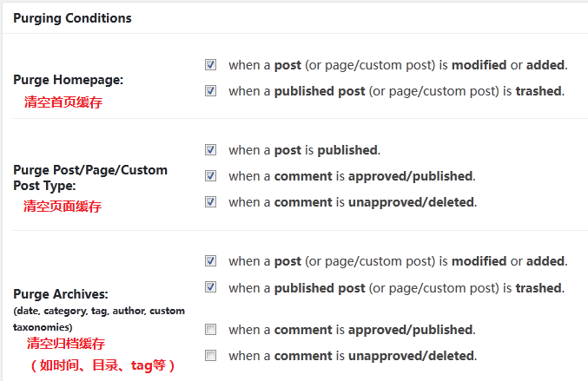Enable Purge Archives 'comment approved/published' checkbox
This screenshot has height=381, width=588.
click(x=211, y=330)
